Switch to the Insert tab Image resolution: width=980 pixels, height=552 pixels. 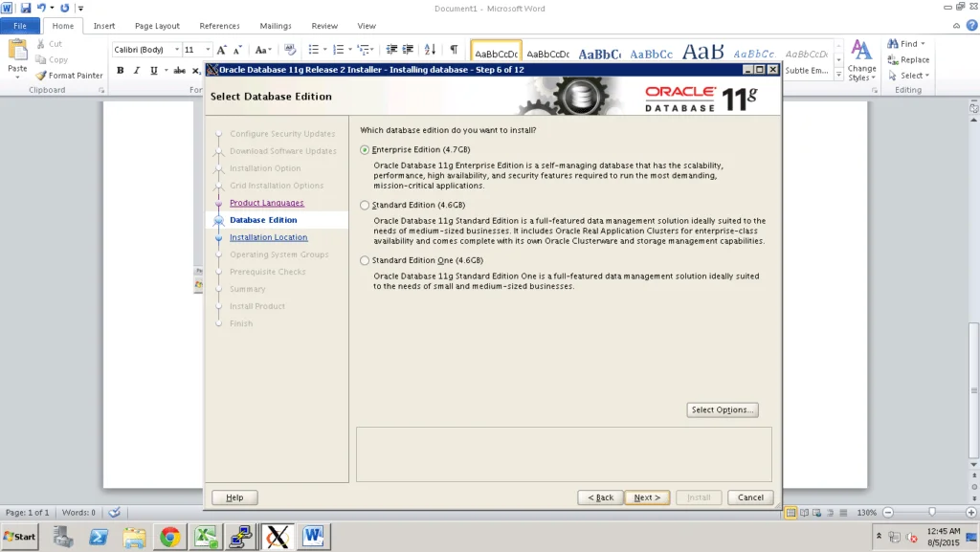(x=103, y=26)
